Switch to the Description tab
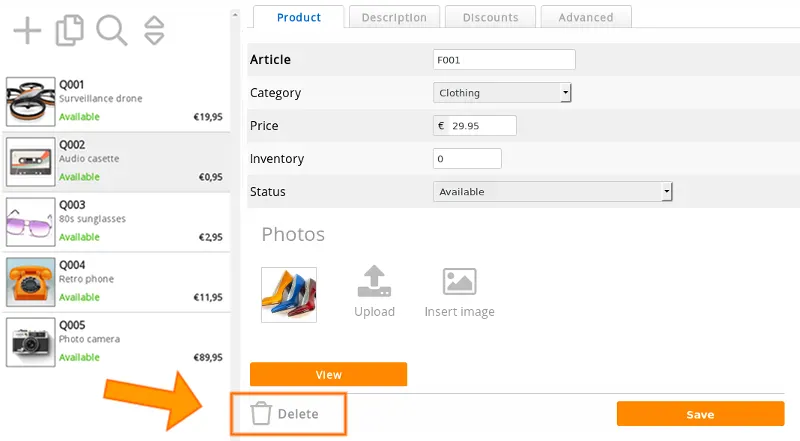This screenshot has width=800, height=441. pyautogui.click(x=394, y=17)
